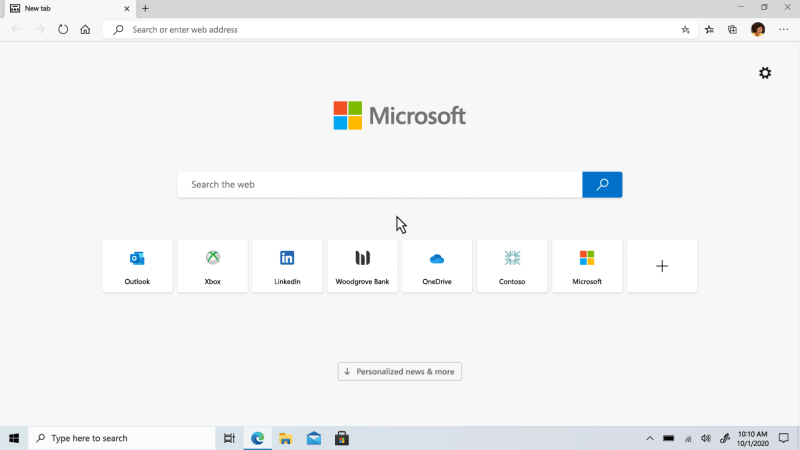The height and width of the screenshot is (450, 800).
Task: Open the pen workspace tray icon
Action: [x=724, y=438]
